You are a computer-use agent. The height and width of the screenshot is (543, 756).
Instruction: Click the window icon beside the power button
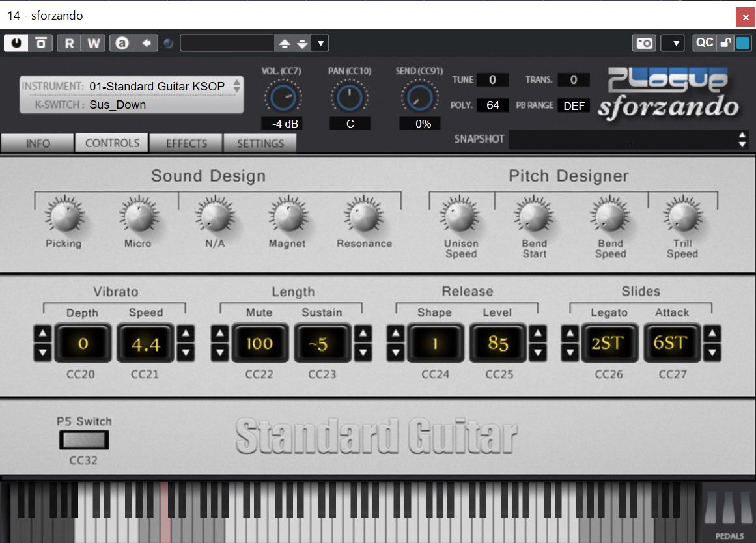41,43
